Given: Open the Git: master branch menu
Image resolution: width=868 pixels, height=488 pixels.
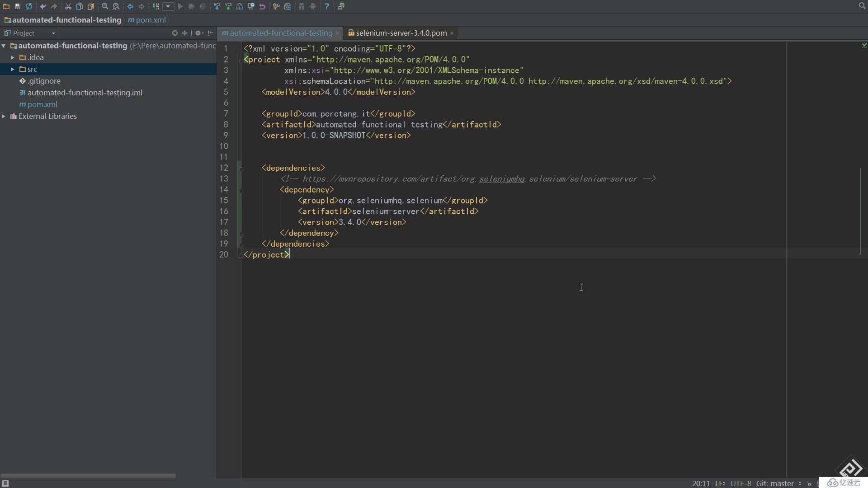Looking at the screenshot, I should (x=778, y=483).
